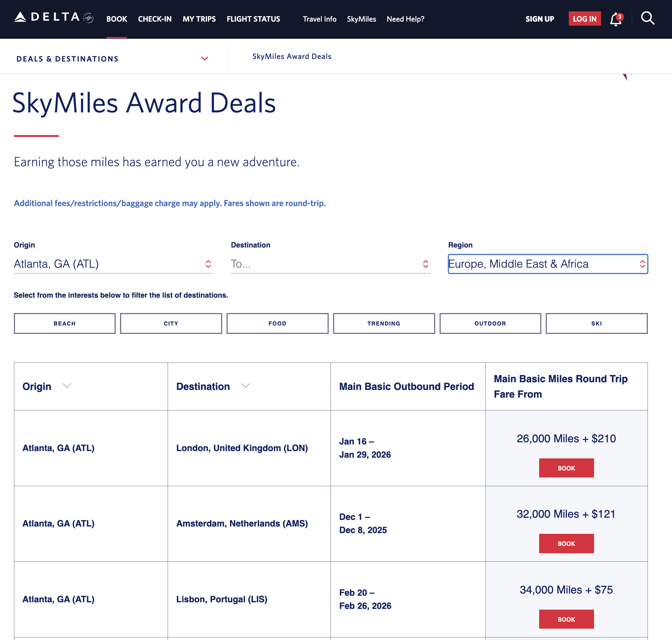Open the Region dropdown selector
Viewport: 672px width, 640px height.
pyautogui.click(x=548, y=264)
